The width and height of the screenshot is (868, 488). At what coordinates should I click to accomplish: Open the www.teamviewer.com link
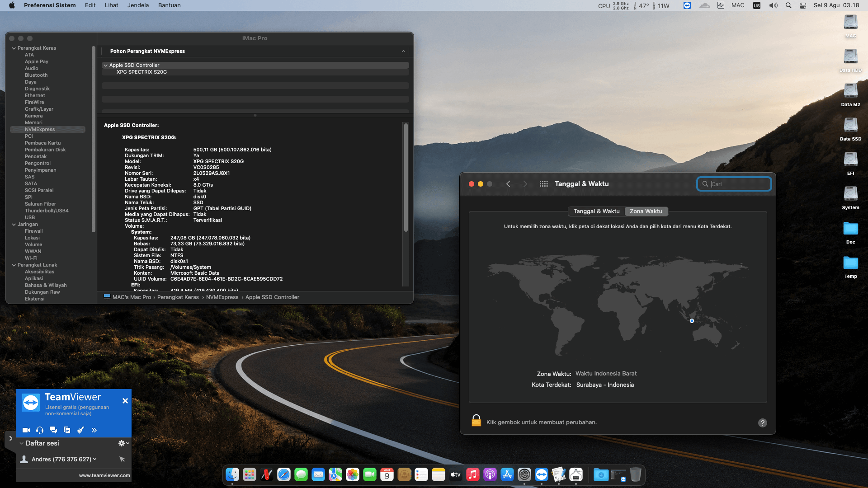point(104,475)
